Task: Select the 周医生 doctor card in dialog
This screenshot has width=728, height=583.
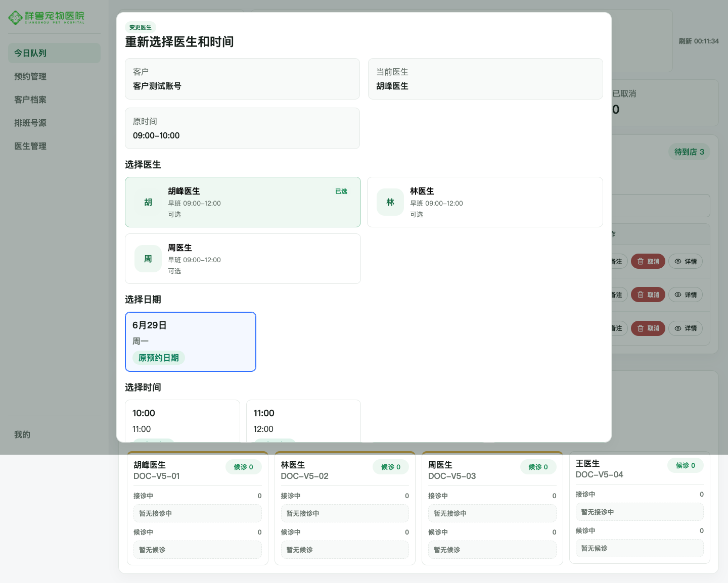Action: coord(243,259)
